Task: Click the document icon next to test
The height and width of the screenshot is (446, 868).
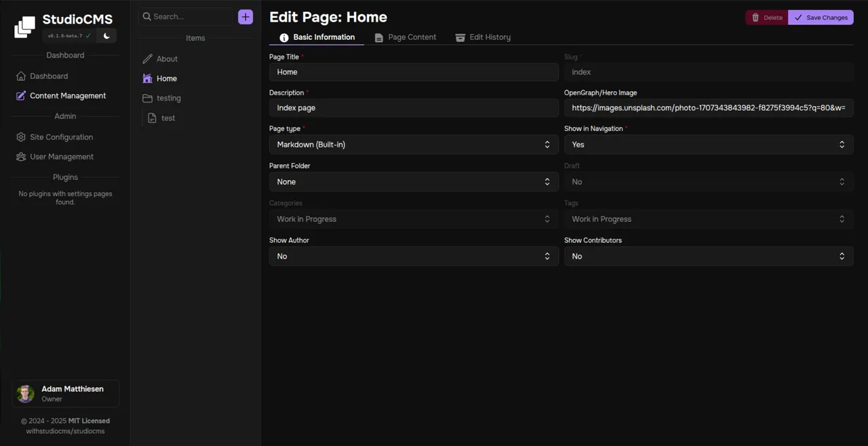Action: click(x=152, y=117)
